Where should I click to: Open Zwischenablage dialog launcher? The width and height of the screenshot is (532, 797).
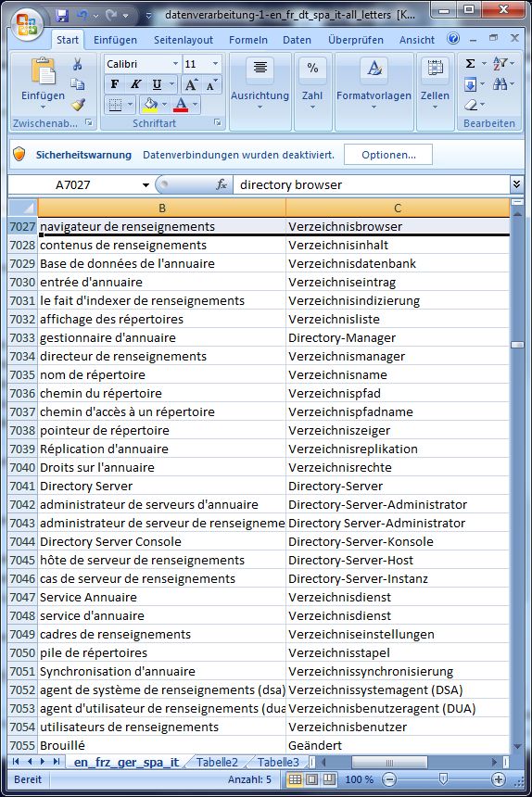tap(89, 122)
